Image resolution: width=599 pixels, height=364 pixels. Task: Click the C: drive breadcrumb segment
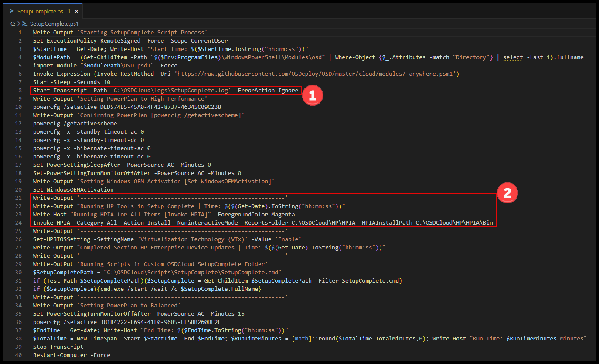13,24
